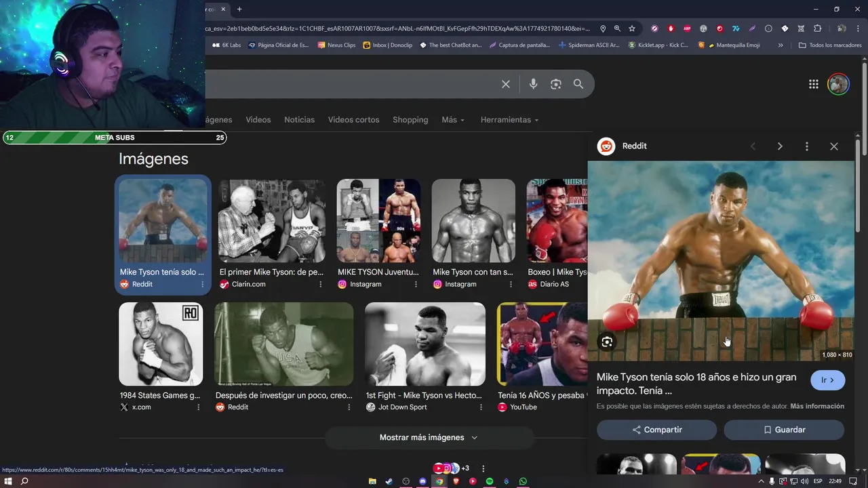
Task: Clear the search box with the X icon
Action: coord(506,84)
